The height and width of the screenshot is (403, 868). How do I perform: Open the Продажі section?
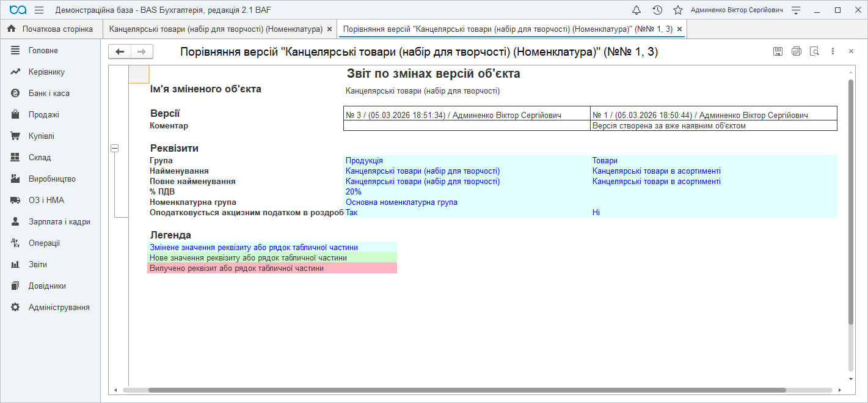coord(43,115)
